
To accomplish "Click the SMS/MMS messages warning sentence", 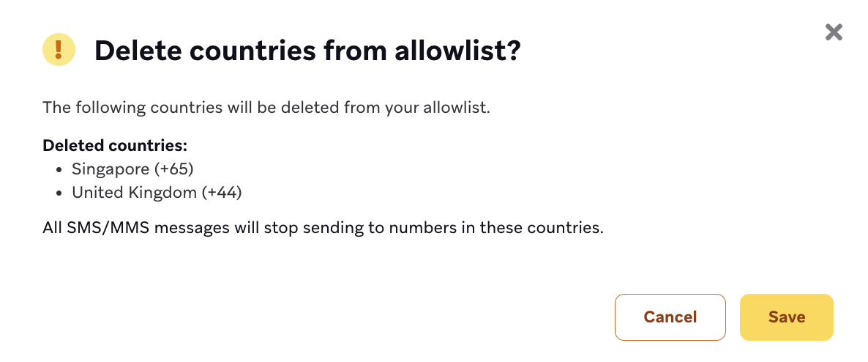I will pyautogui.click(x=323, y=227).
